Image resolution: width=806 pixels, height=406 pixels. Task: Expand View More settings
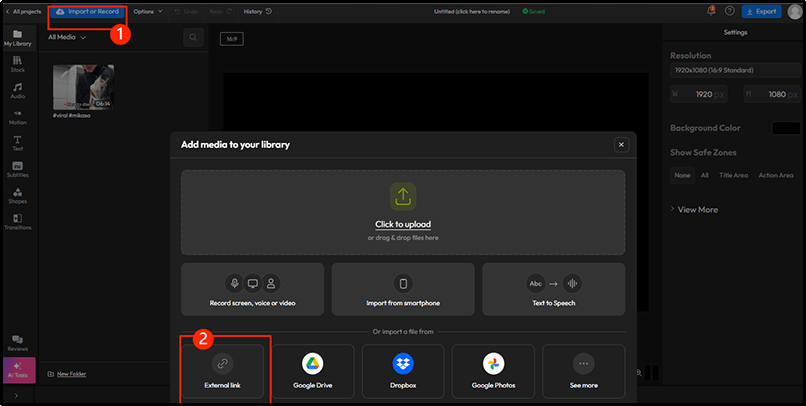[694, 210]
